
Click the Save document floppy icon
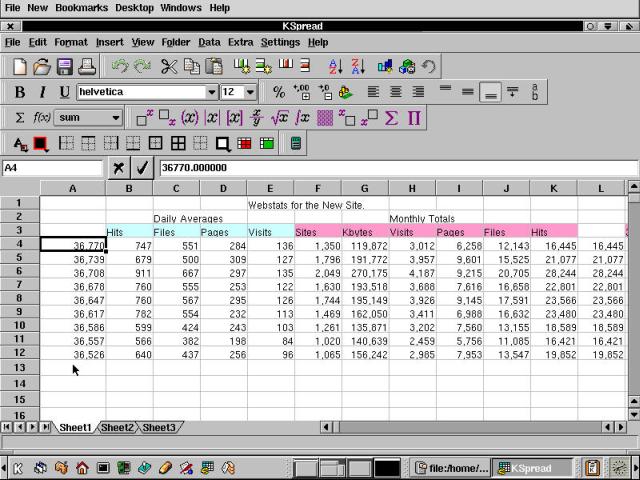click(x=65, y=67)
